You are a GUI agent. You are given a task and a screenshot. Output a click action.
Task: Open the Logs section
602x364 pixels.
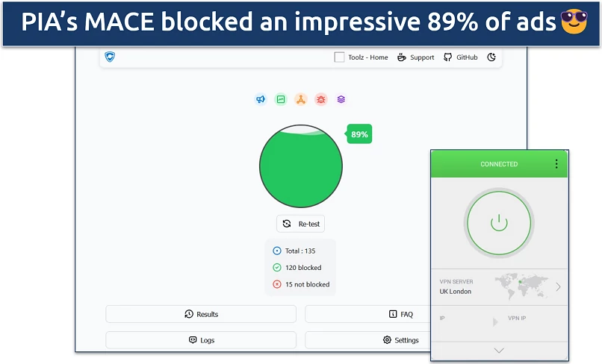pyautogui.click(x=201, y=340)
